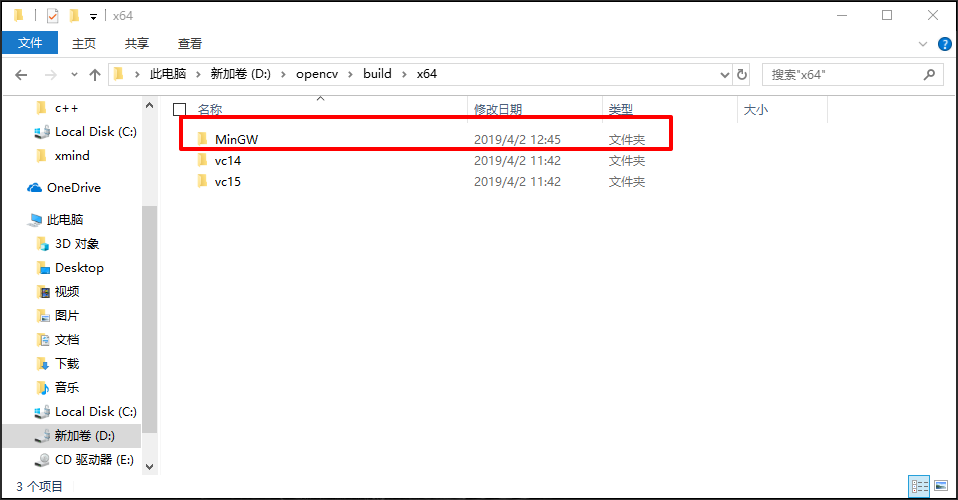958x500 pixels.
Task: Click the navigation pane scroll-down arrow
Action: click(150, 466)
